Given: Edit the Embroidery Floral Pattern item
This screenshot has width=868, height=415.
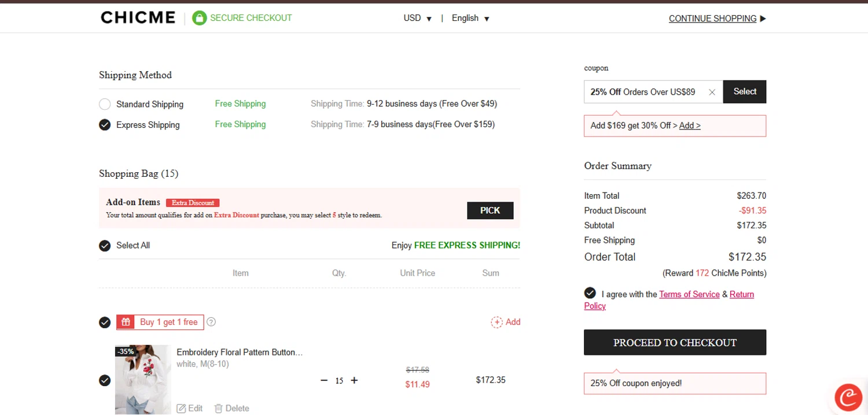Looking at the screenshot, I should 190,408.
